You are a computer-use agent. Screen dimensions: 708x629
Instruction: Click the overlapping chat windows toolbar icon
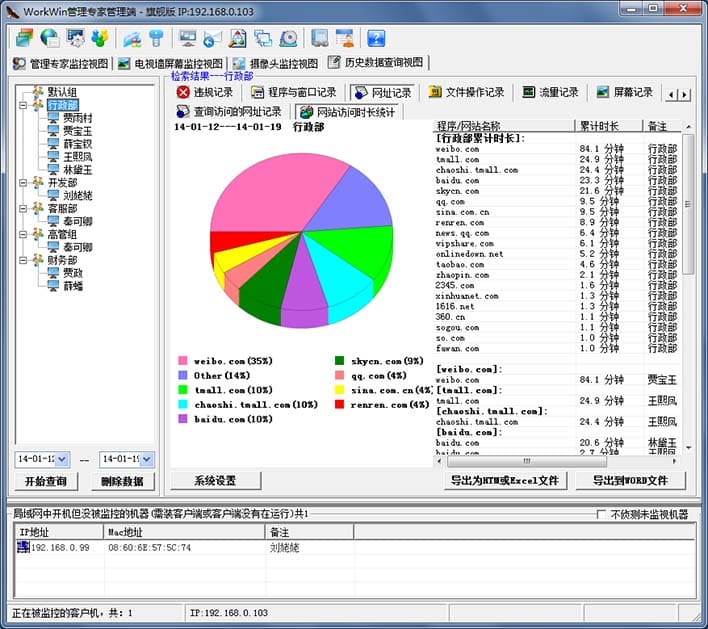click(x=263, y=38)
